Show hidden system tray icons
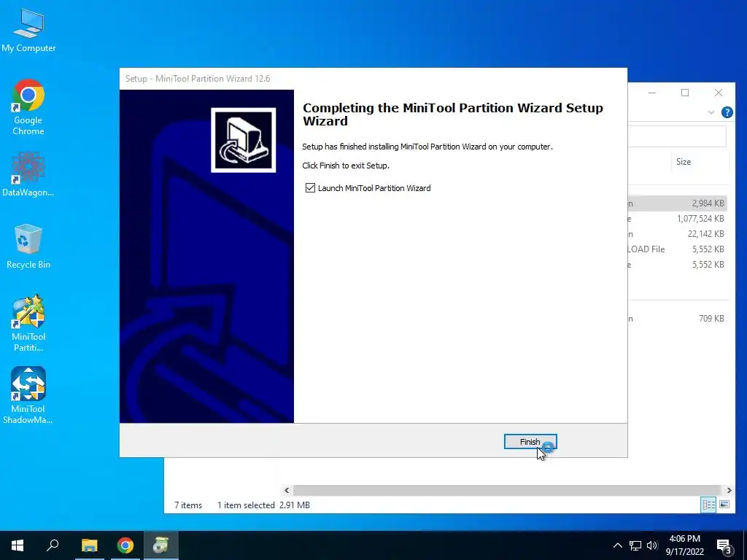Image resolution: width=747 pixels, height=560 pixels. click(x=617, y=545)
